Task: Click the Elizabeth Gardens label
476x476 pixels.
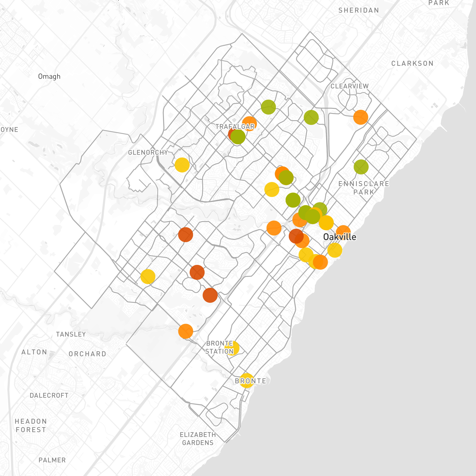Action: coord(198,439)
